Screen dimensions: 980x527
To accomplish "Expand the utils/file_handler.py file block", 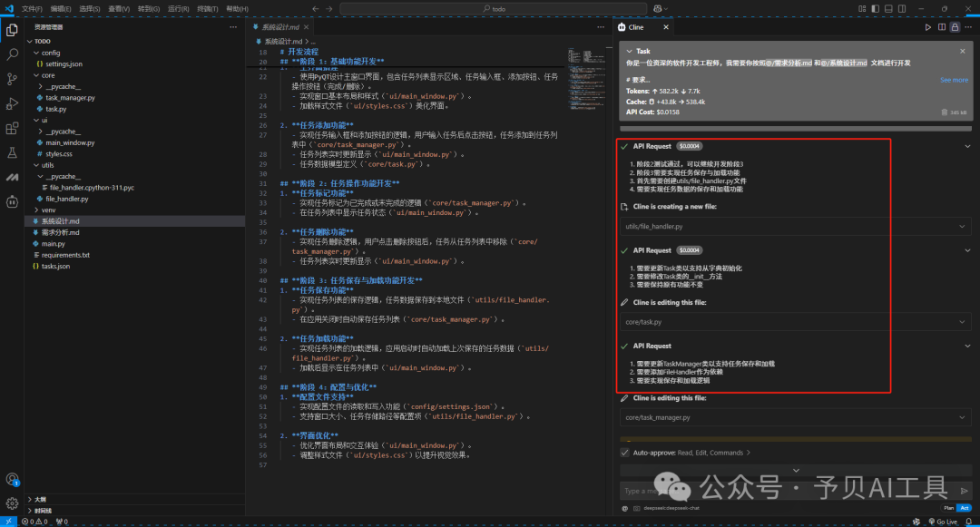I will pos(795,226).
